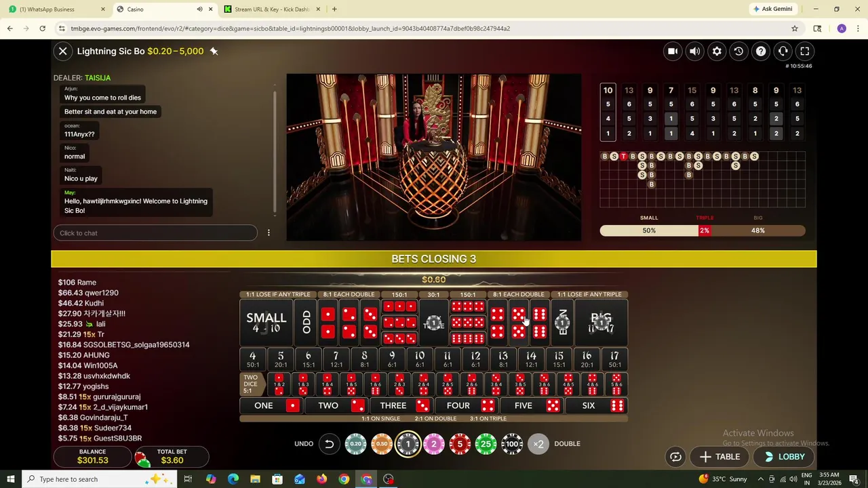
Task: Bet on total 7 paying 12:1
Action: (336, 359)
